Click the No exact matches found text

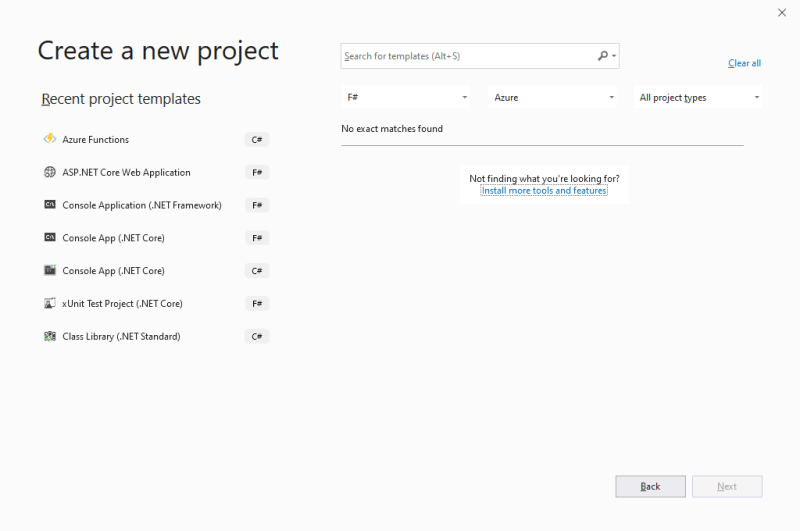(x=392, y=129)
